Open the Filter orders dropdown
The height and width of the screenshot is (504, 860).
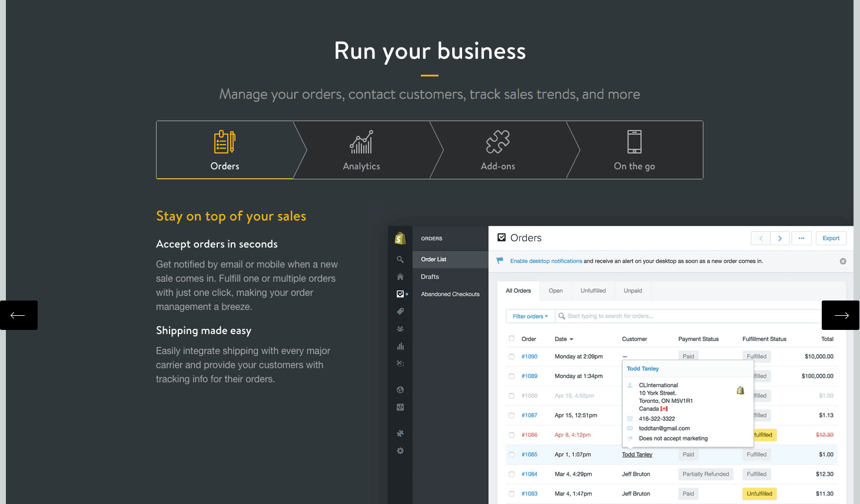530,316
